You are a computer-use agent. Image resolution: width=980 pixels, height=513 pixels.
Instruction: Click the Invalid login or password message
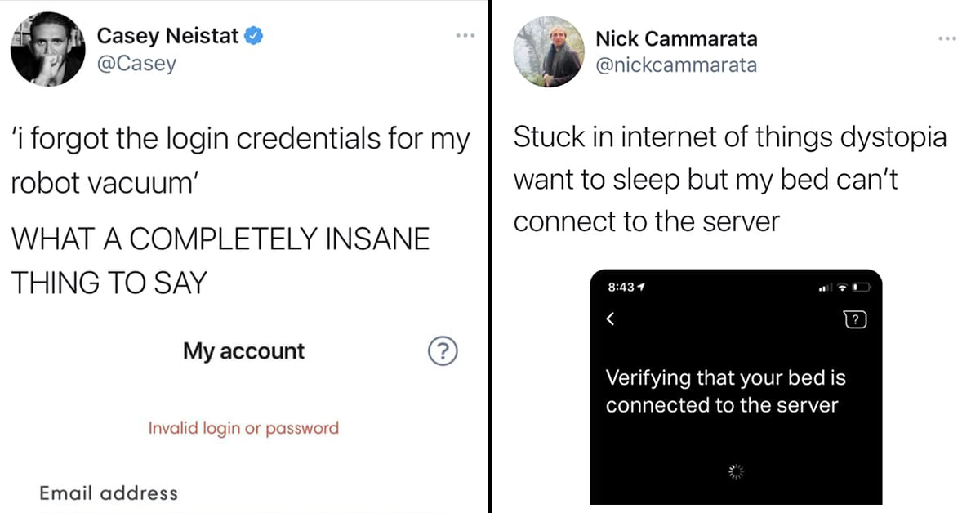243,427
